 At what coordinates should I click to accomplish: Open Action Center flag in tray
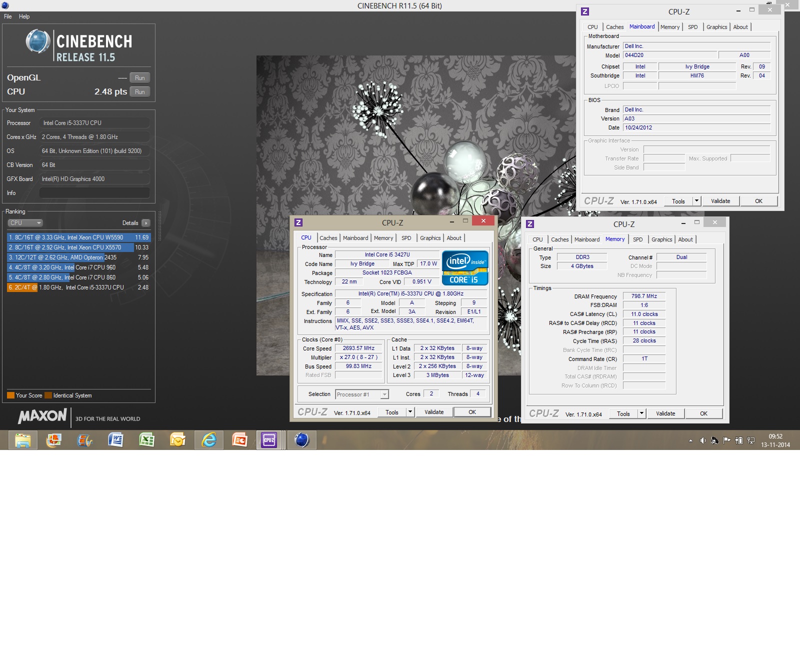[x=727, y=440]
